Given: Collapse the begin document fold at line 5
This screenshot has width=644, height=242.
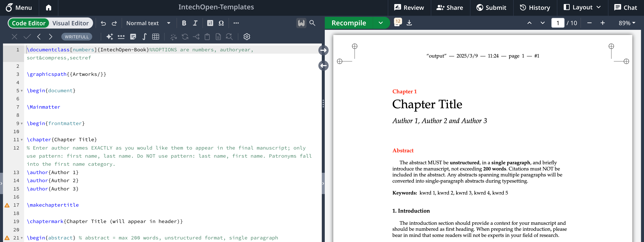Looking at the screenshot, I should (x=22, y=91).
